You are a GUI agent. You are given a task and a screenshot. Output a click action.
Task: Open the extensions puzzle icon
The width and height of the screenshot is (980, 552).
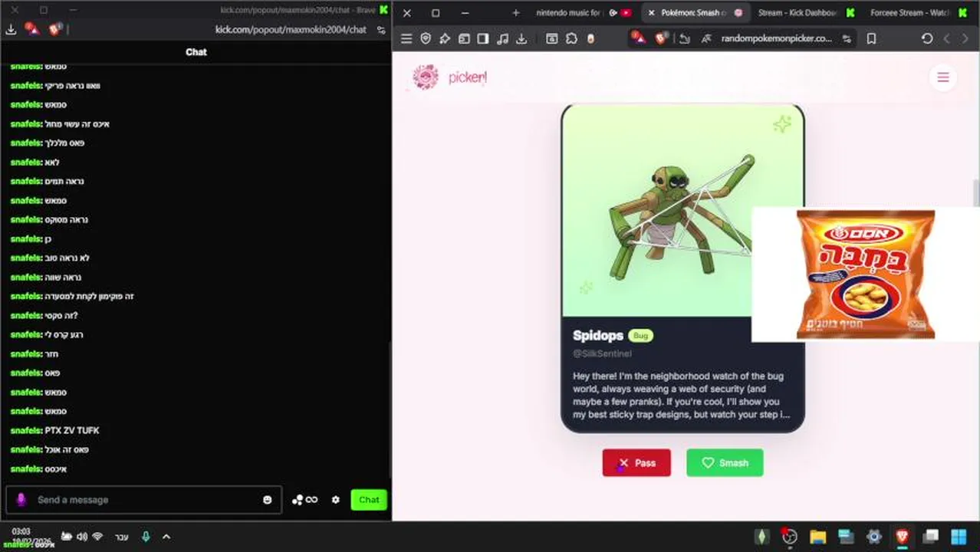click(571, 38)
